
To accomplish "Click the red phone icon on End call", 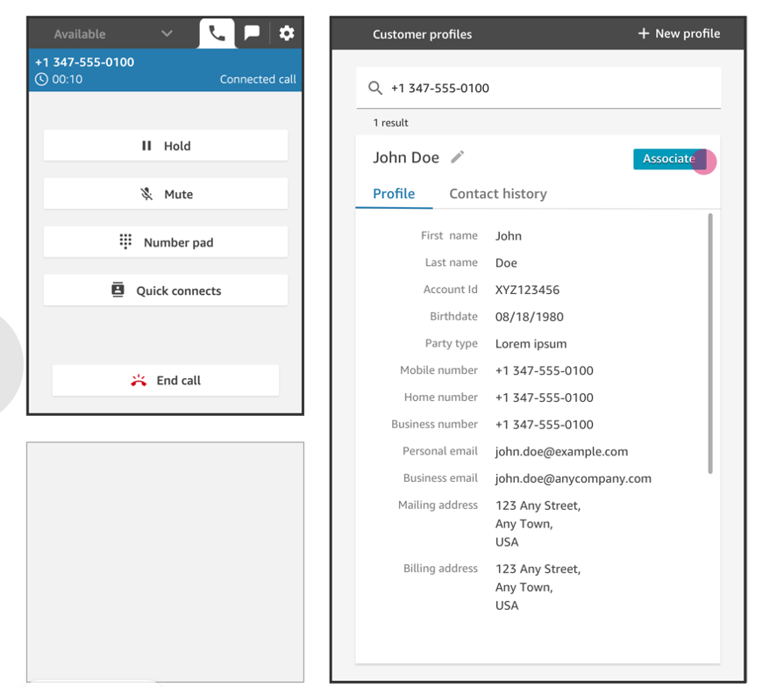I will pos(138,381).
